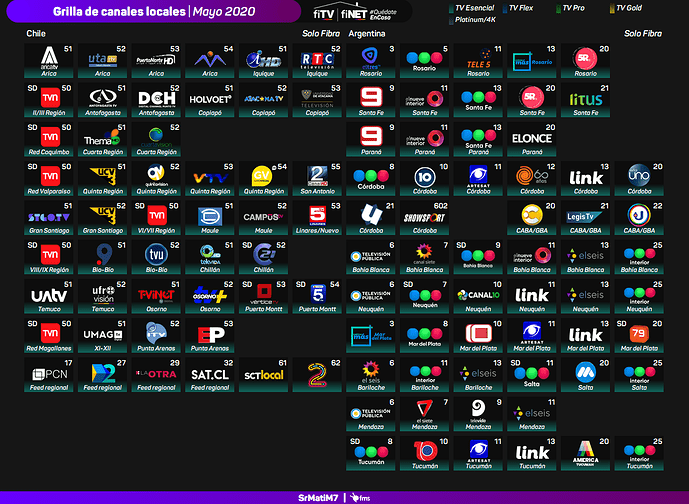This screenshot has width=689, height=504.
Task: Choose the VTV Quinta Región logo
Action: [210, 178]
